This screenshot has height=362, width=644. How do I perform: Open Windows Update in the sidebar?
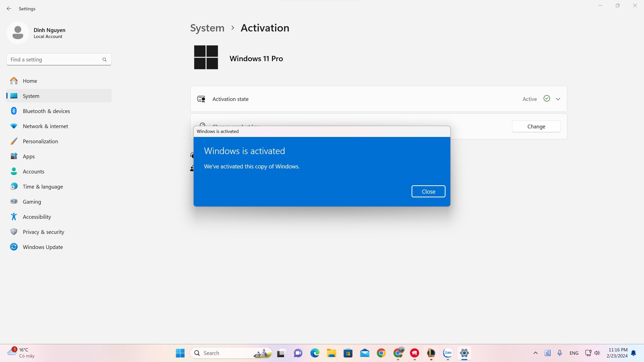pos(59,247)
